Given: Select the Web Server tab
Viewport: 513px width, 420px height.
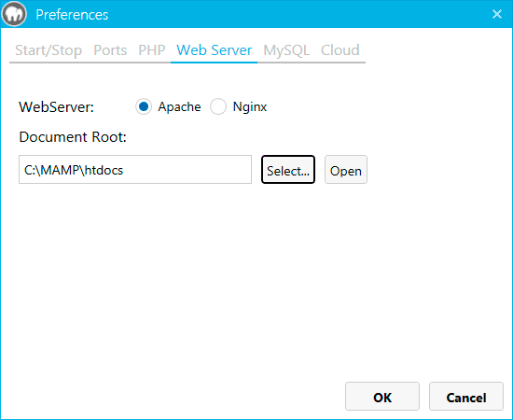Looking at the screenshot, I should pyautogui.click(x=215, y=50).
